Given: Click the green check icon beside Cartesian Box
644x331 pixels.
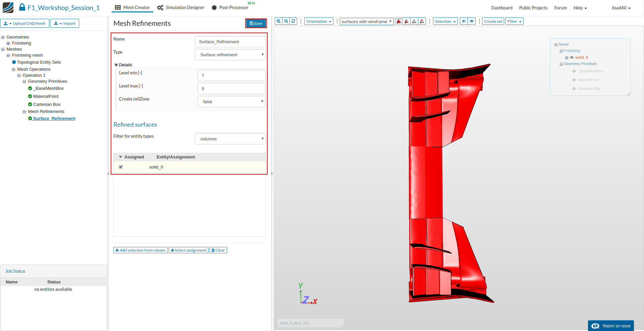Looking at the screenshot, I should point(30,104).
